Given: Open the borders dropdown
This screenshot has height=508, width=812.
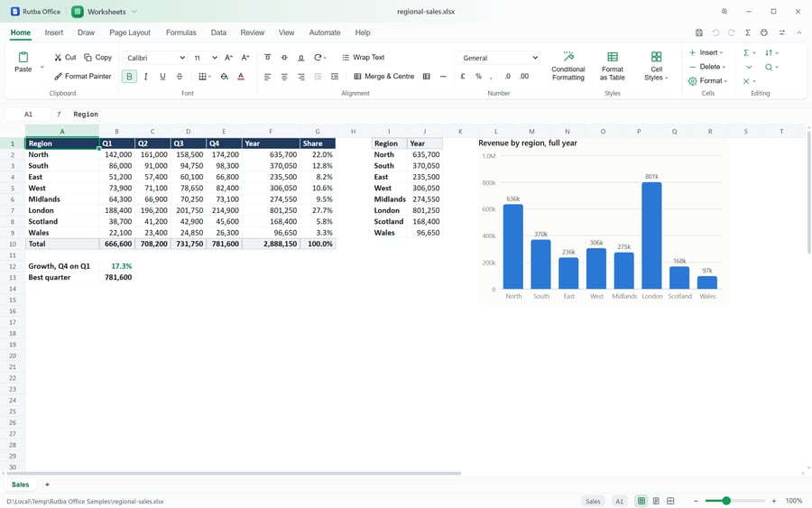Looking at the screenshot, I should pyautogui.click(x=205, y=77).
